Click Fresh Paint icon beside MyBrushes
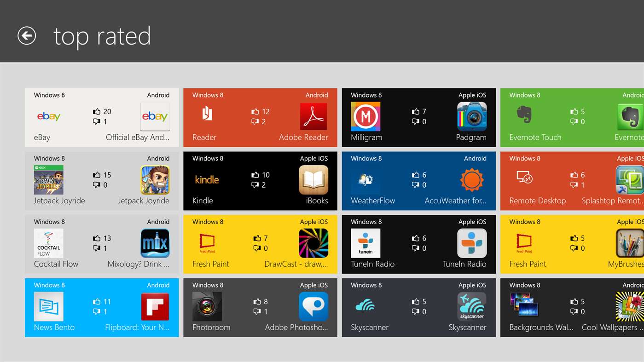 [524, 243]
